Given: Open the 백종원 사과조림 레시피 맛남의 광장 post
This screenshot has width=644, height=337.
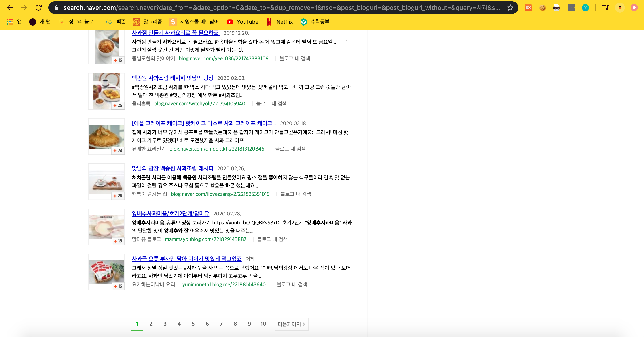Looking at the screenshot, I should 172,78.
